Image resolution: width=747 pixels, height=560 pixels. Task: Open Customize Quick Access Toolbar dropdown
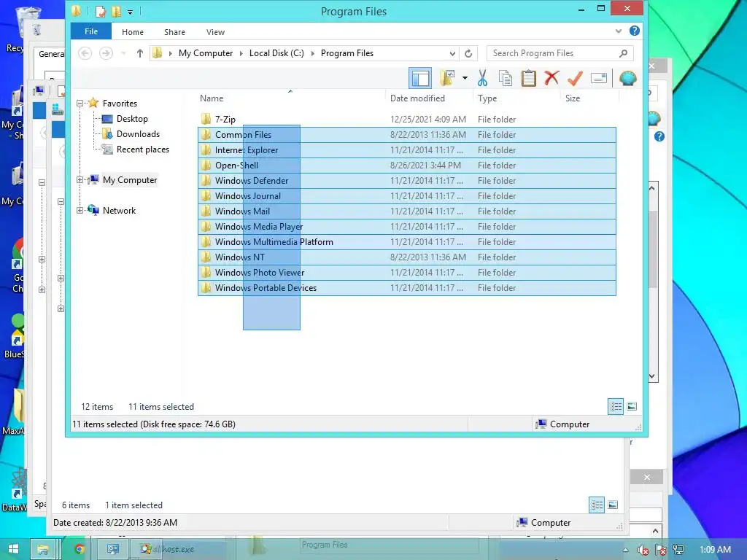coord(130,12)
